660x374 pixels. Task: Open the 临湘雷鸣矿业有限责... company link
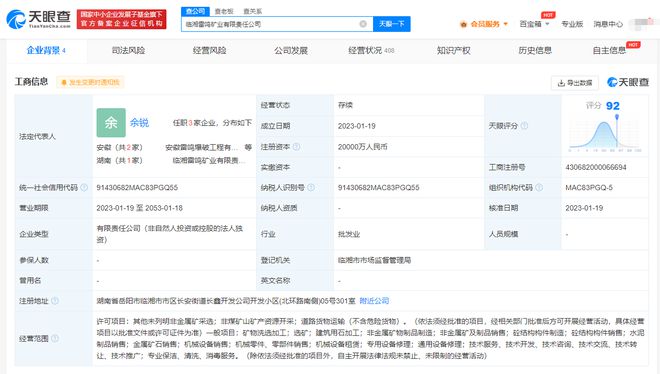pos(209,160)
